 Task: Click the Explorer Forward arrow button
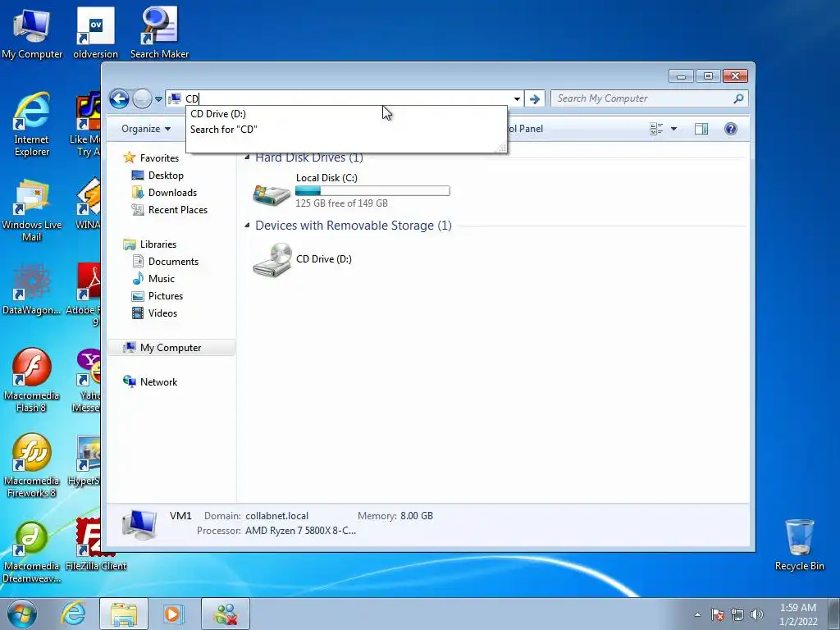point(142,98)
